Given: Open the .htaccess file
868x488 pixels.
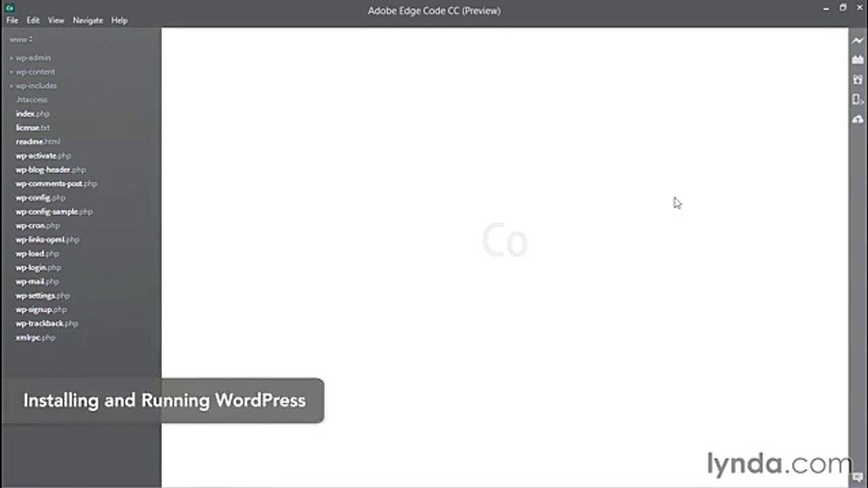Looking at the screenshot, I should pyautogui.click(x=32, y=100).
